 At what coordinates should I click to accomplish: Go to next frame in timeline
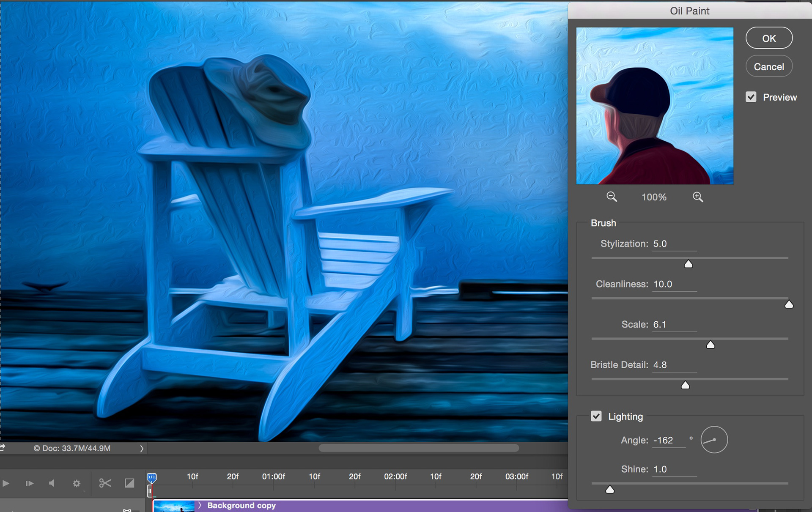coord(29,483)
